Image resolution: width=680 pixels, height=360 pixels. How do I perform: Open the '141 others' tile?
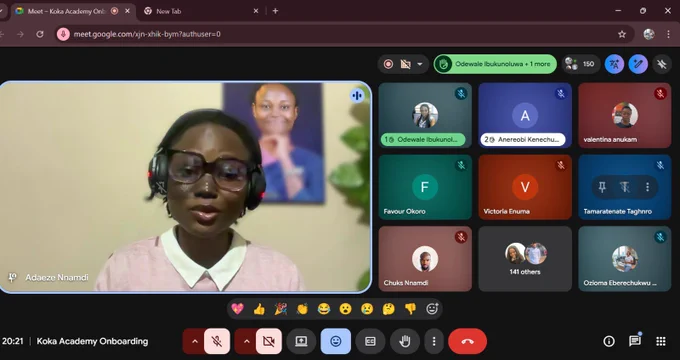[x=525, y=259]
